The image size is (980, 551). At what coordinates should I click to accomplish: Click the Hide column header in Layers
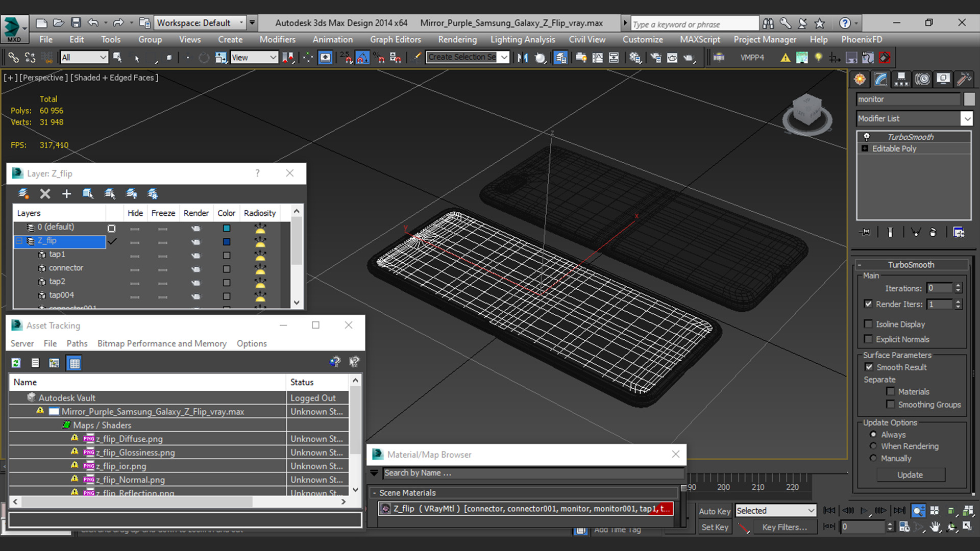tap(135, 213)
